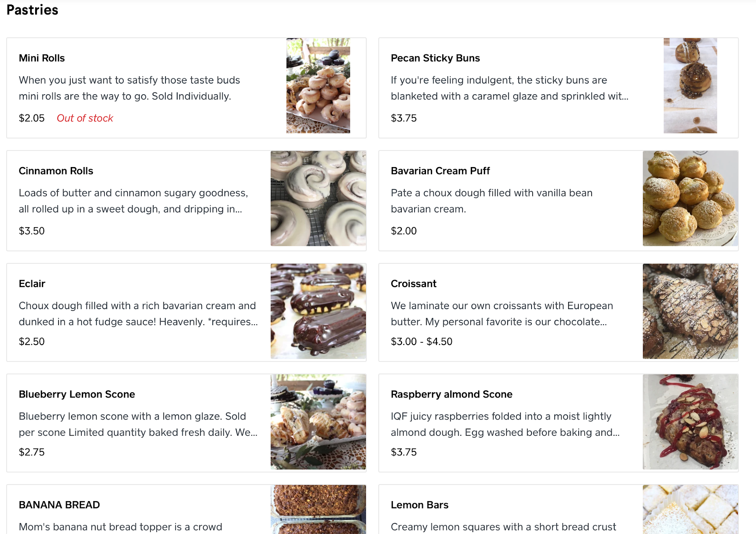
Task: Open the Lemon Bars photo
Action: click(x=690, y=509)
